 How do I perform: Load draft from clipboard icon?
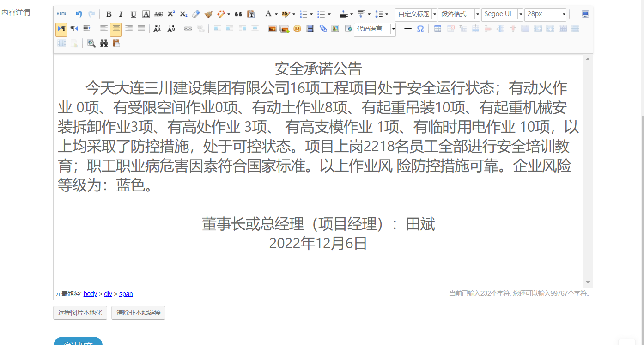(x=116, y=43)
